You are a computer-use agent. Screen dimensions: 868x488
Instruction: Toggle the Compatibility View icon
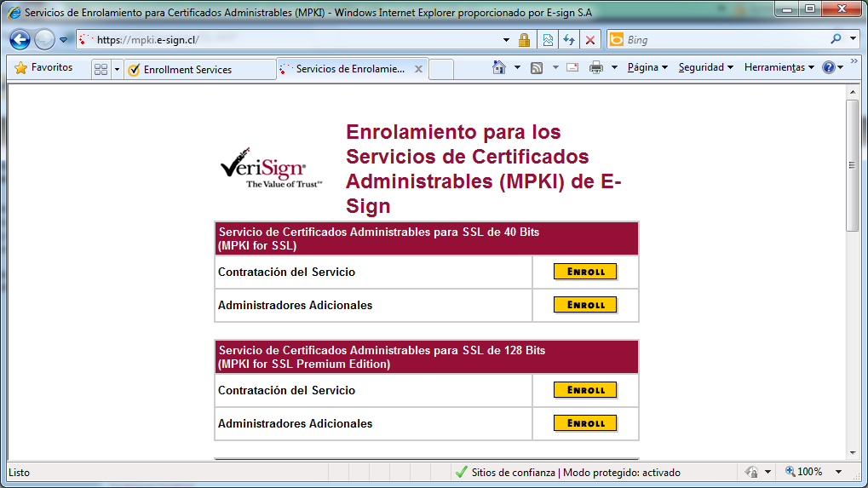tap(548, 40)
